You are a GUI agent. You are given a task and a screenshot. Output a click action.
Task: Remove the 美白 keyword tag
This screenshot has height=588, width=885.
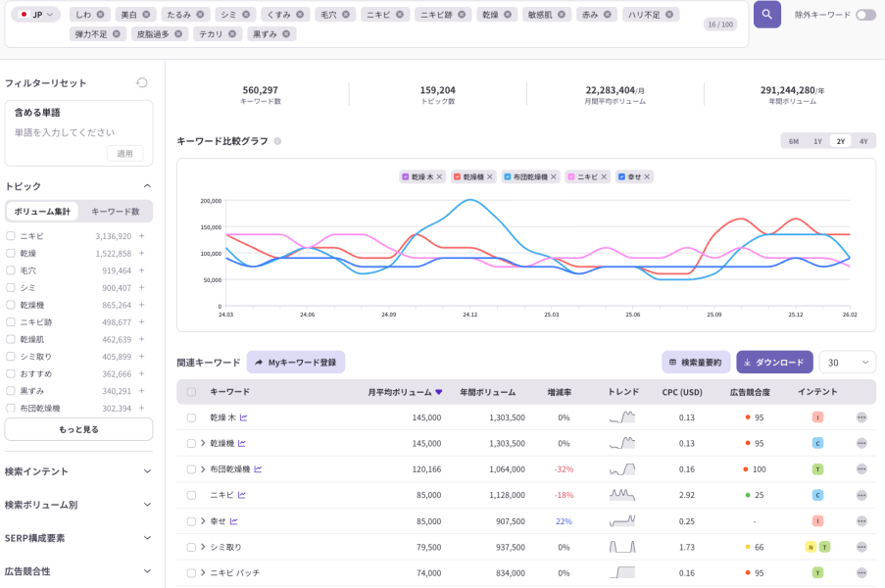pos(147,15)
